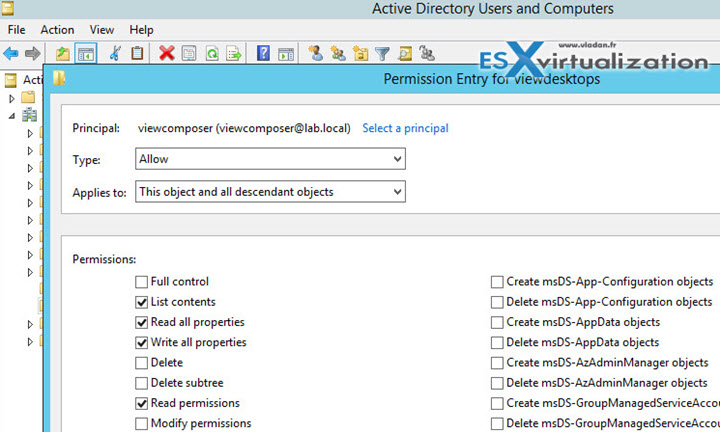The width and height of the screenshot is (720, 432).
Task: Check Delete msDS-AppData objects
Action: [497, 342]
